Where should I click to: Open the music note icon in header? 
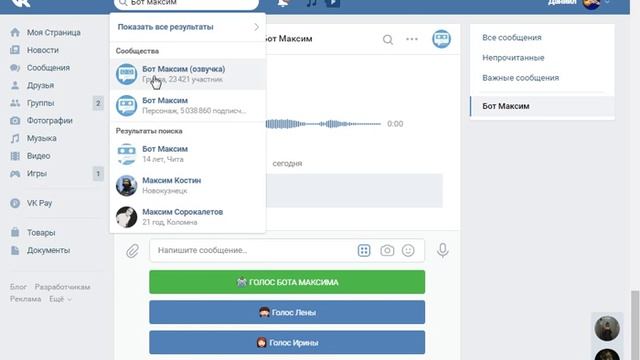[x=311, y=3]
